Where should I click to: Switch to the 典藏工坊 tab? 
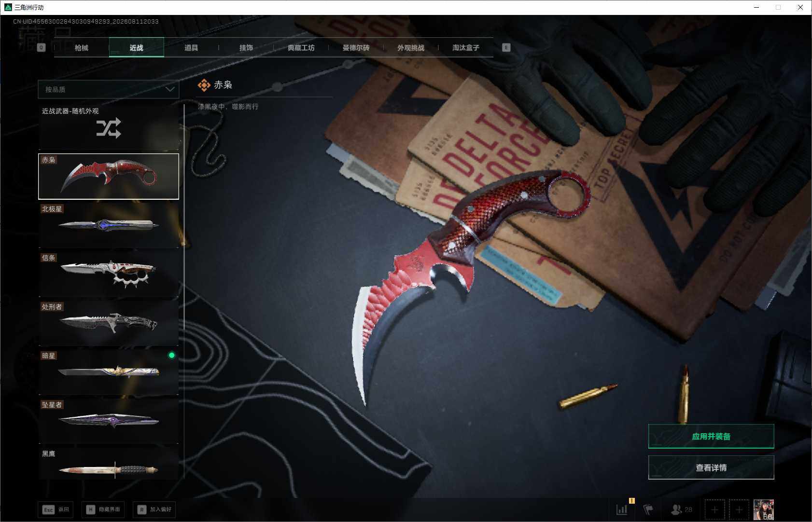pyautogui.click(x=301, y=48)
